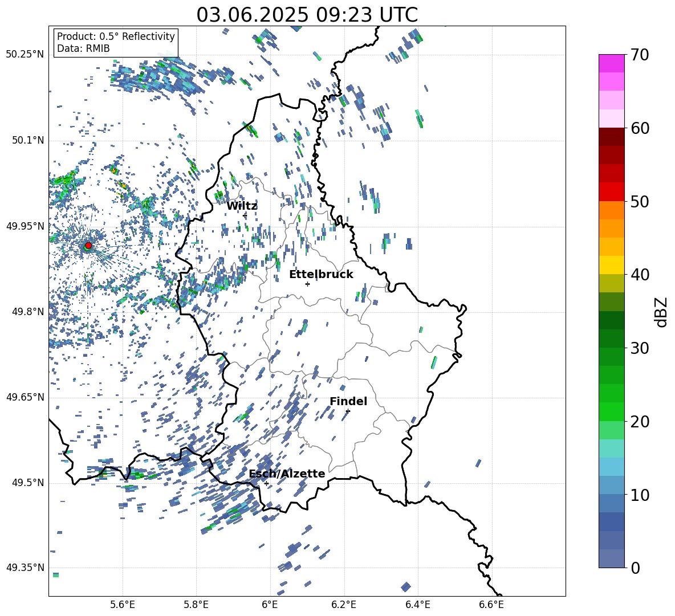The height and width of the screenshot is (616, 675).
Task: Click the Esch/Alzette cross marker
Action: (x=266, y=483)
